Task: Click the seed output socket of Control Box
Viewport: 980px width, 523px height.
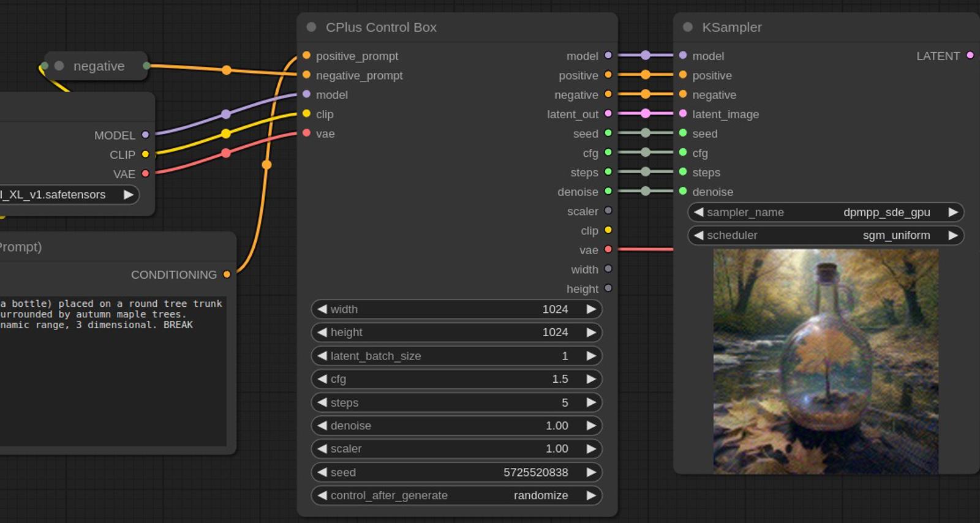Action: (608, 133)
